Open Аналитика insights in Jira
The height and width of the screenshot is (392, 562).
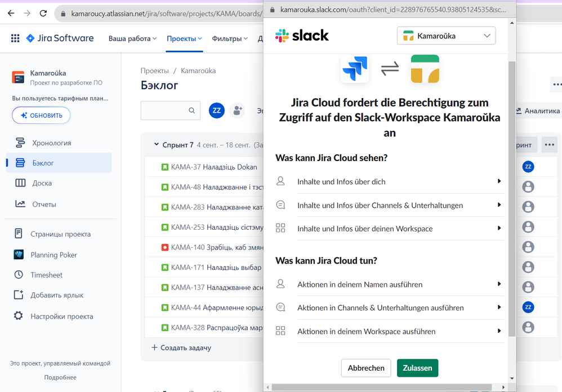[538, 111]
